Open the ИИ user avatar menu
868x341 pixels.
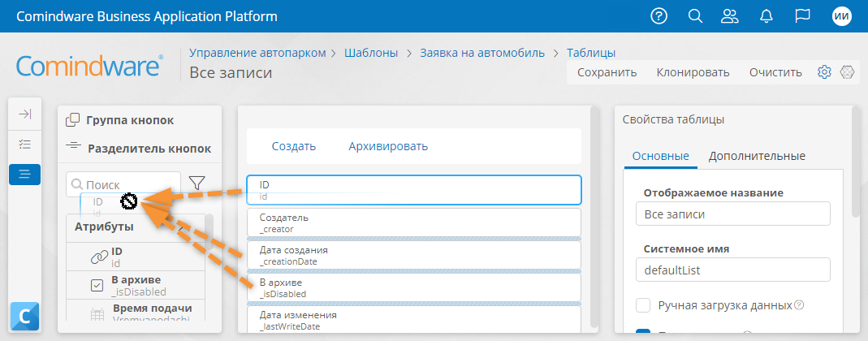841,16
